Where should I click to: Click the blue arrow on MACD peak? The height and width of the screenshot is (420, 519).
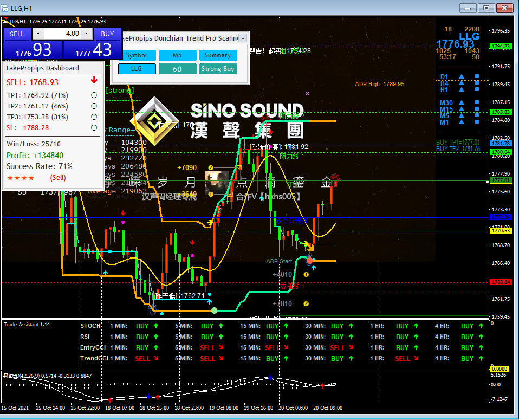pos(270,378)
